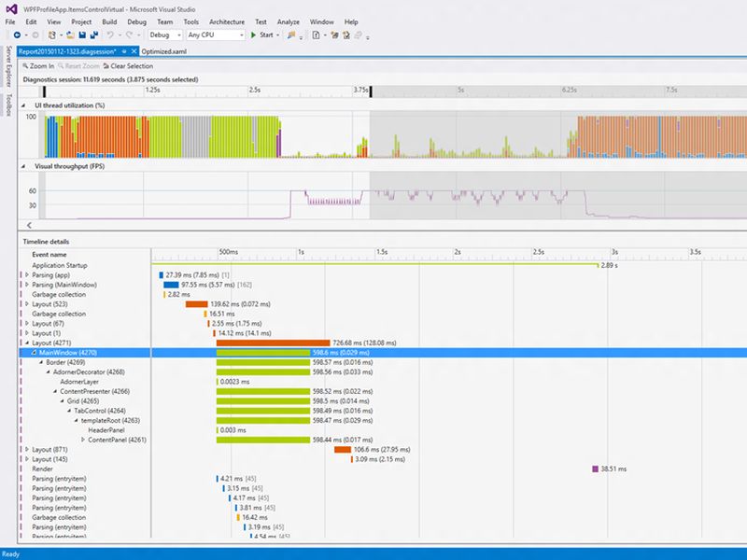Open the File menu
This screenshot has width=747, height=560.
(x=10, y=21)
